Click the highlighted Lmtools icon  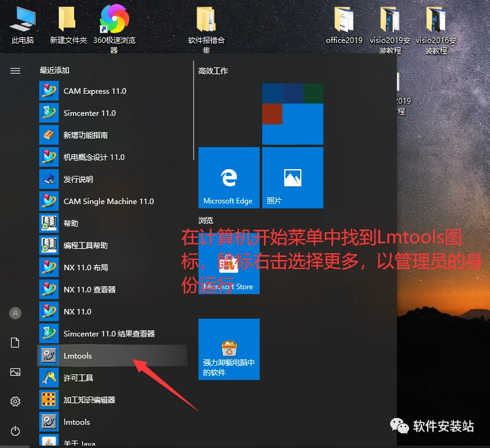pyautogui.click(x=49, y=355)
